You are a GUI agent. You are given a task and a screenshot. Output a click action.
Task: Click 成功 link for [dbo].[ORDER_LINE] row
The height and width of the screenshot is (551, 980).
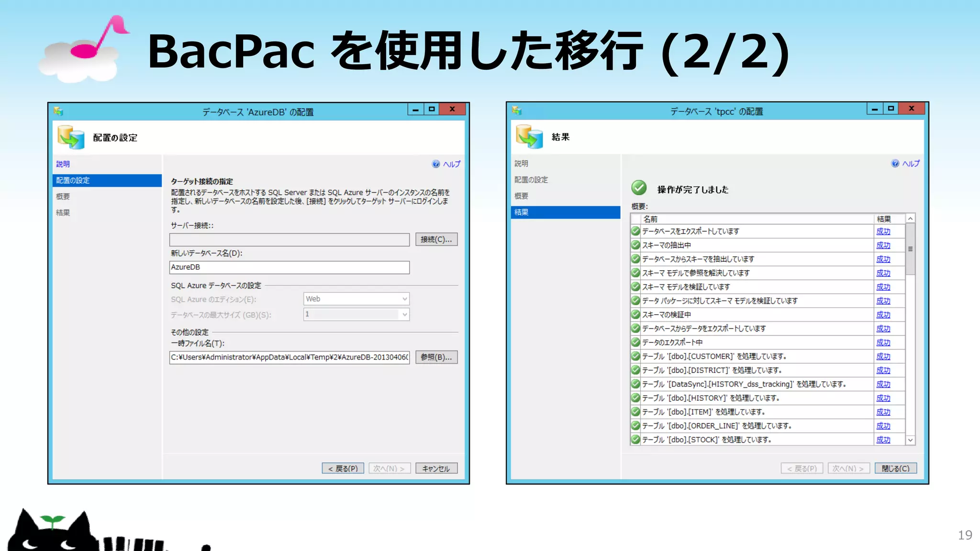point(883,426)
